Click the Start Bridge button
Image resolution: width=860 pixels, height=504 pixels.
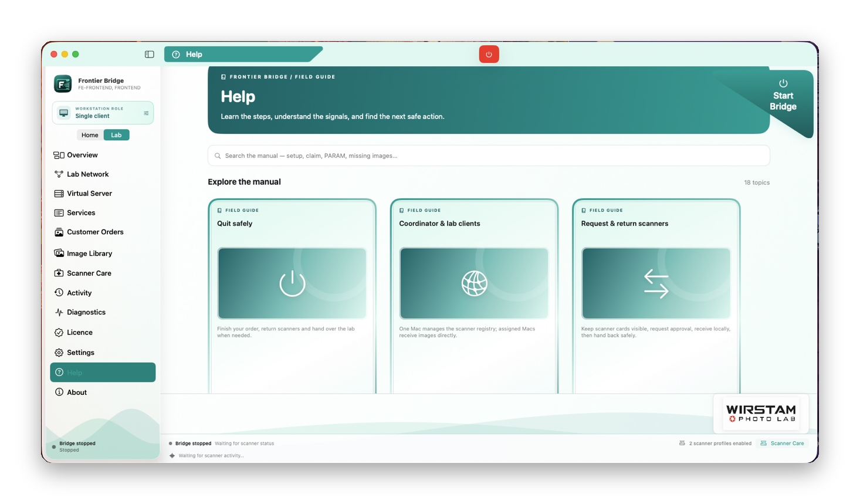click(x=783, y=96)
